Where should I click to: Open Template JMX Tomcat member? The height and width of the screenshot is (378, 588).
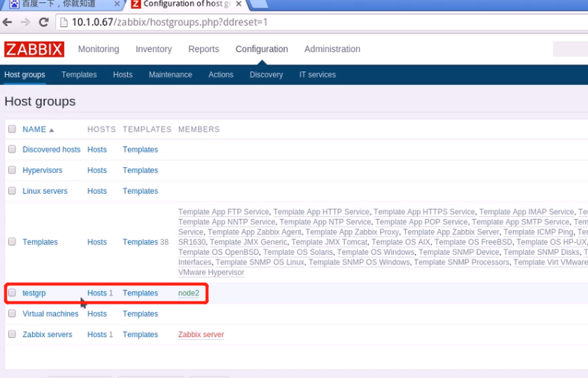(x=329, y=242)
